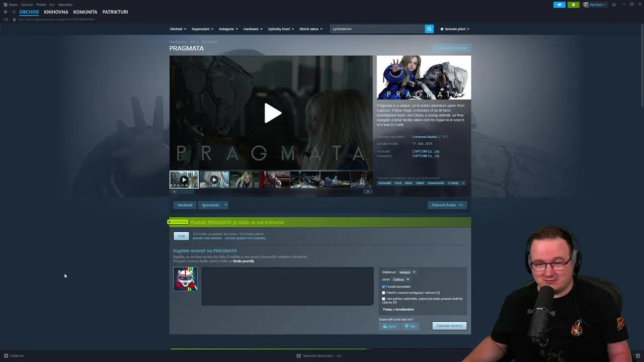Screen dimensions: 644x362
Task: Reload the store page
Action: pyautogui.click(x=6, y=19)
